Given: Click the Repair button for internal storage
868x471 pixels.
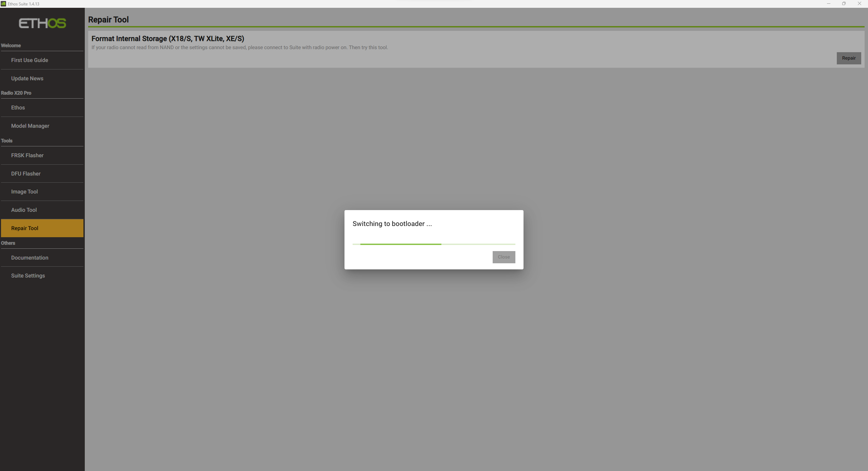Looking at the screenshot, I should click(848, 58).
